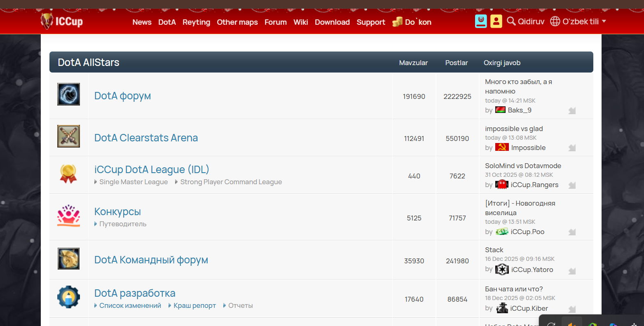The image size is (644, 326).
Task: Click the Конкурсы forum icon
Action: (x=68, y=216)
